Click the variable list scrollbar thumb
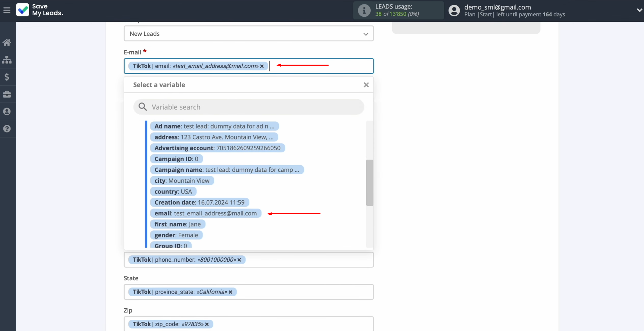Screen dimensions: 644x331 [370, 183]
